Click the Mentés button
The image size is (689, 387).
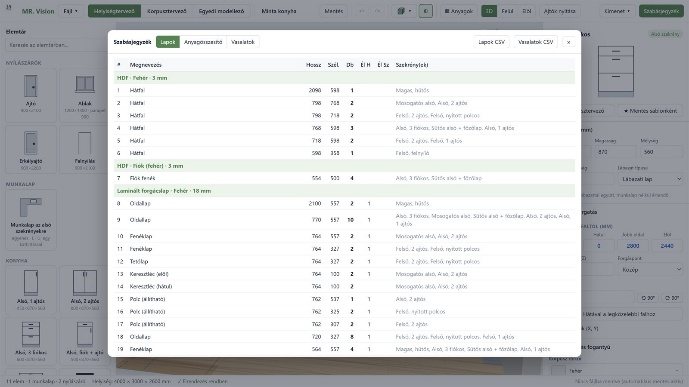point(334,11)
